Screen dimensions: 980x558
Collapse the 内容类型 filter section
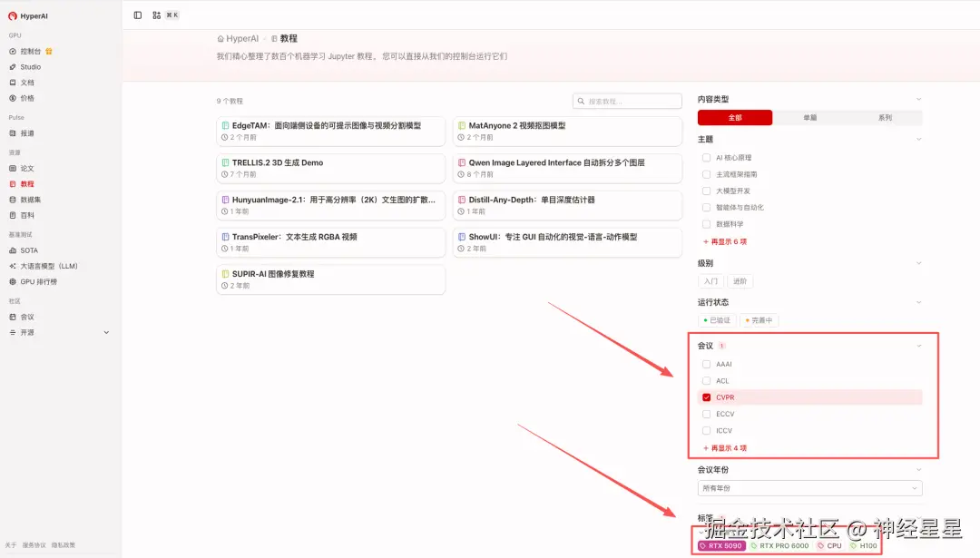click(x=918, y=99)
